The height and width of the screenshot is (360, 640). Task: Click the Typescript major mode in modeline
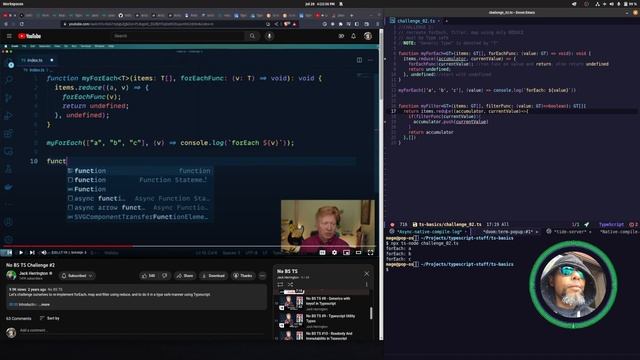coord(611,224)
